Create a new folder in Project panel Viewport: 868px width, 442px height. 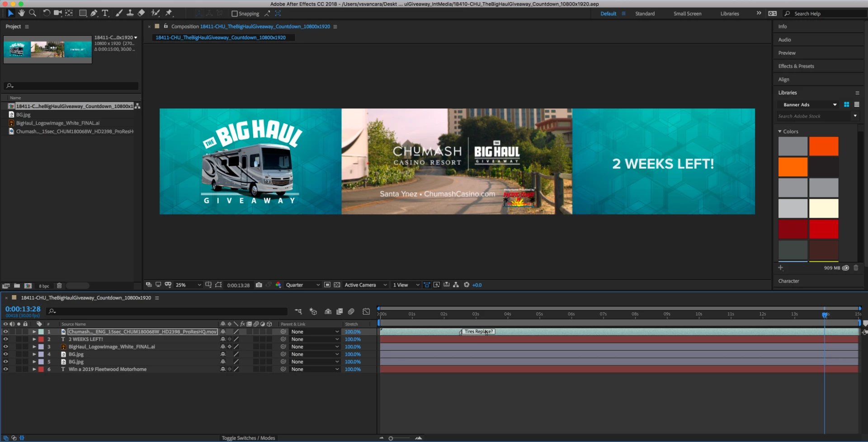pos(17,286)
